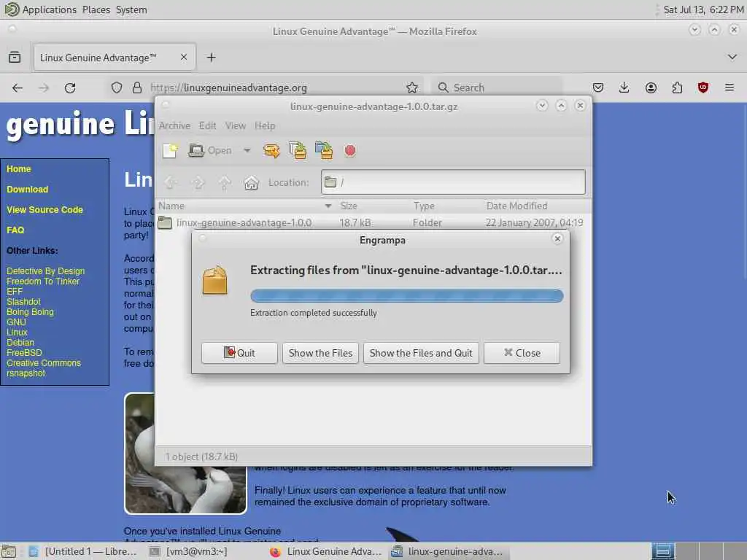The height and width of the screenshot is (560, 747).
Task: Click the uBlock Origin shield icon
Action: [x=703, y=87]
